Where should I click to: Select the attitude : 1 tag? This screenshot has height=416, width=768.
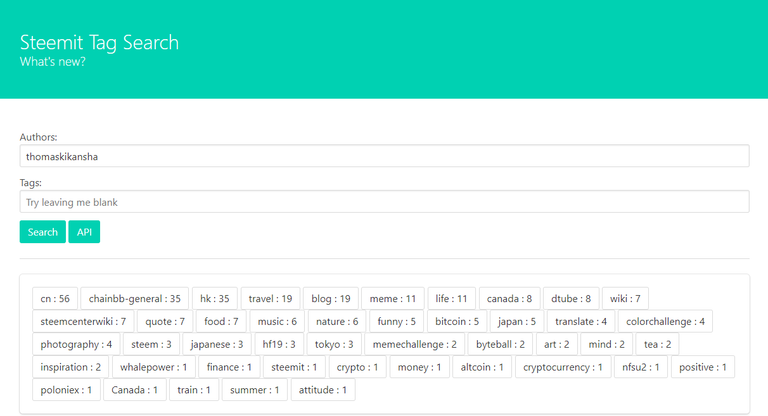323,390
